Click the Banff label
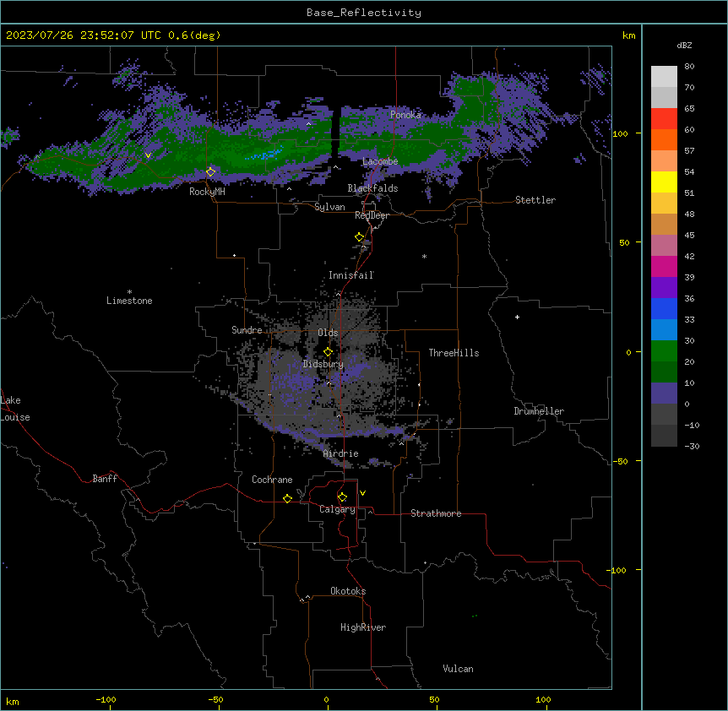The height and width of the screenshot is (711, 728). click(x=105, y=479)
